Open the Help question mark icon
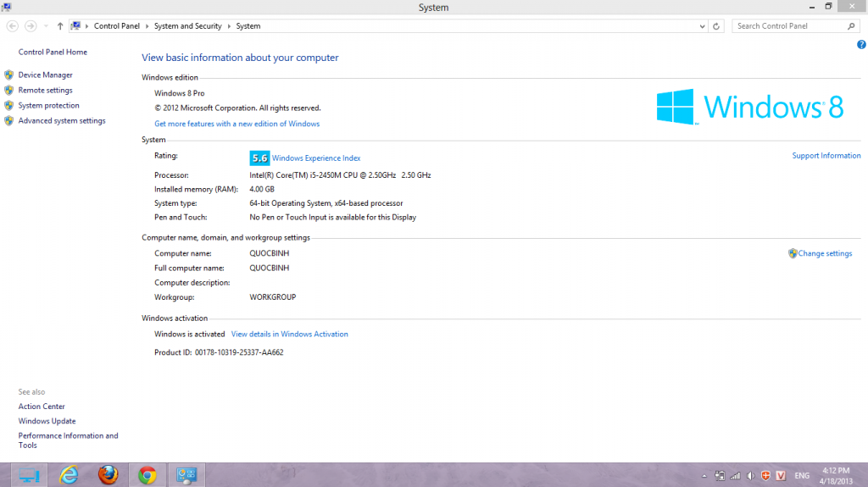The height and width of the screenshot is (487, 868). [x=861, y=45]
